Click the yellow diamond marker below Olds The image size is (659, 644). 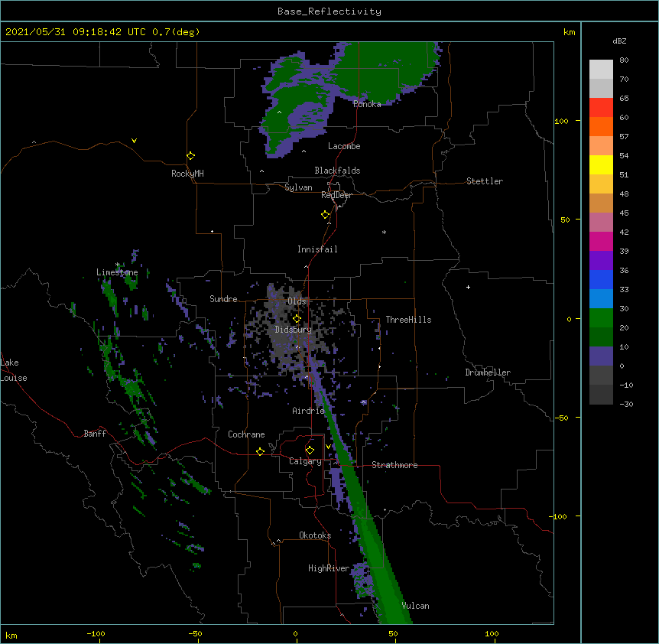tap(297, 319)
